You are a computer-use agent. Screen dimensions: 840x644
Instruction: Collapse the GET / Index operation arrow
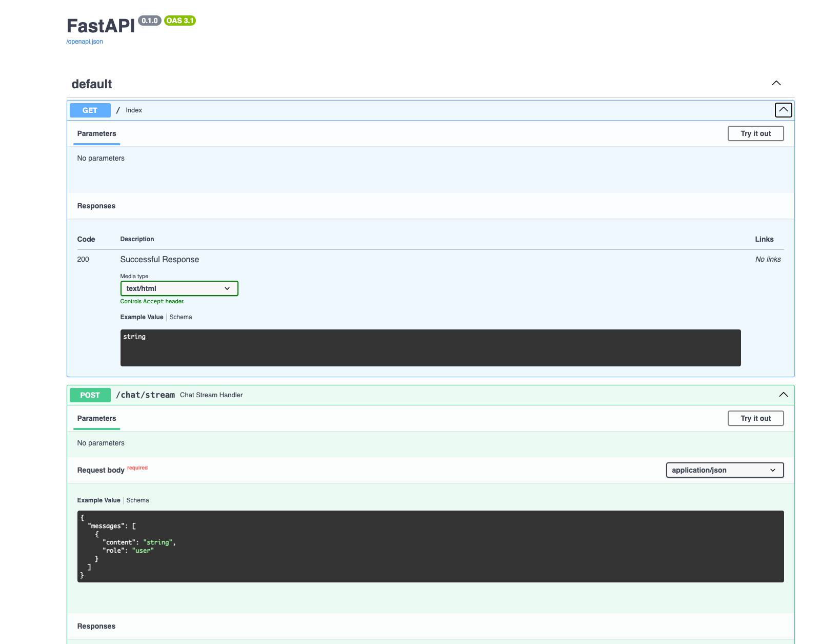pos(783,110)
